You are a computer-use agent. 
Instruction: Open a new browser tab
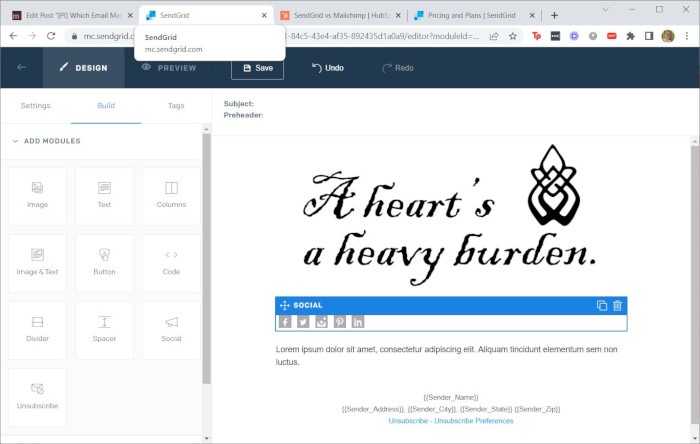(554, 15)
